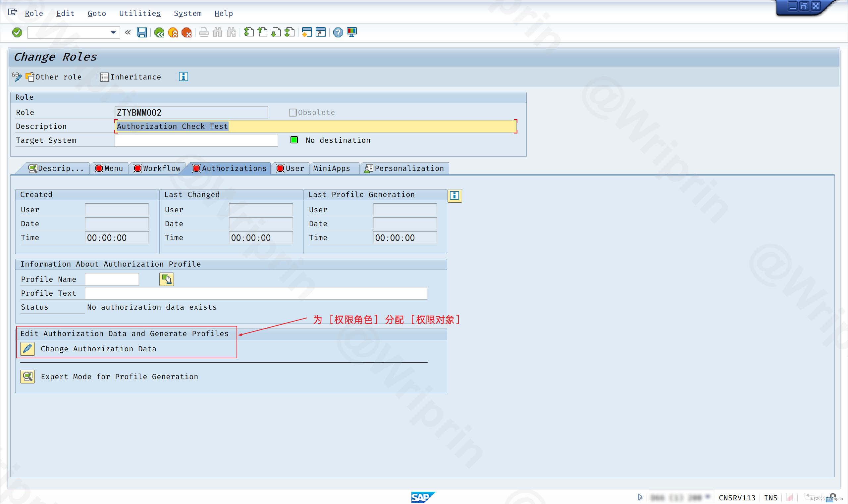The width and height of the screenshot is (848, 504).
Task: Expand the status bar system info triangle
Action: coord(640,497)
